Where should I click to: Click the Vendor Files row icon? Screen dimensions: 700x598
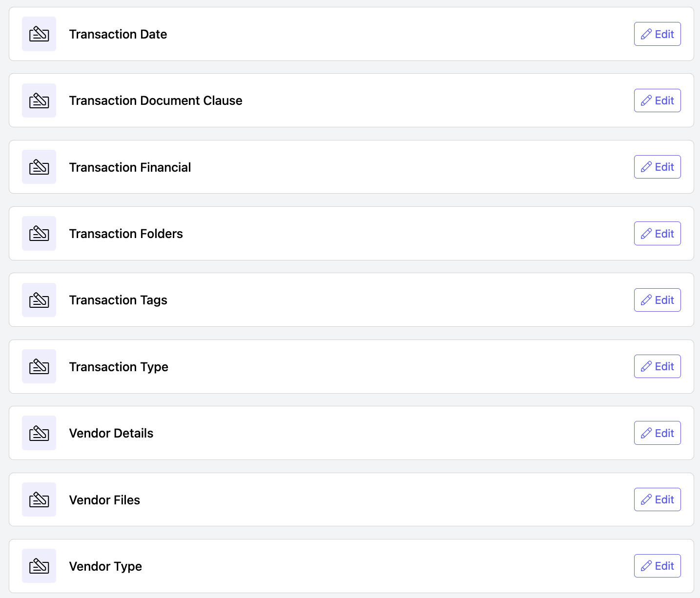click(x=39, y=499)
